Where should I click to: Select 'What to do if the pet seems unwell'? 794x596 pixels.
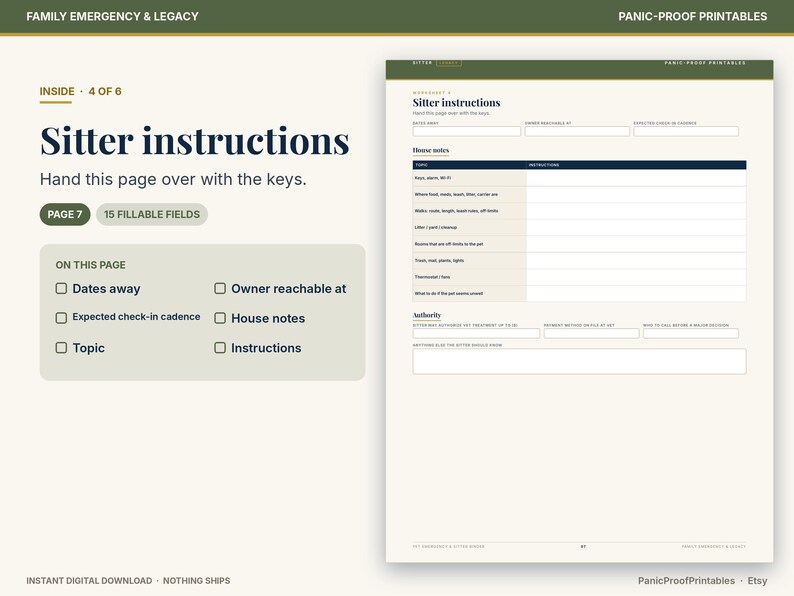(448, 294)
